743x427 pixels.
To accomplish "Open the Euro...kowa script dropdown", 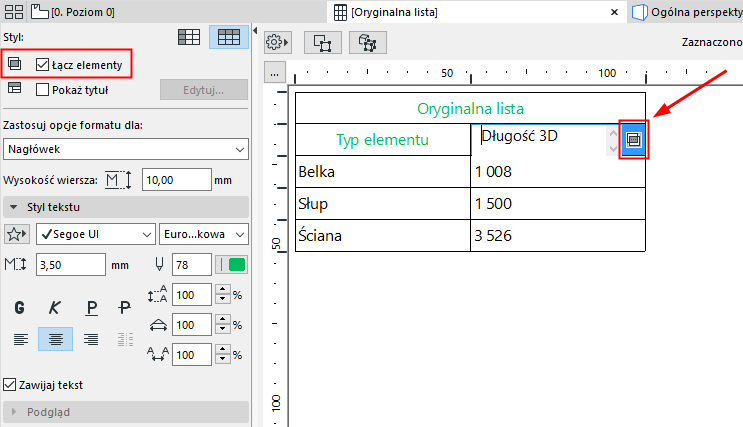I will point(204,234).
